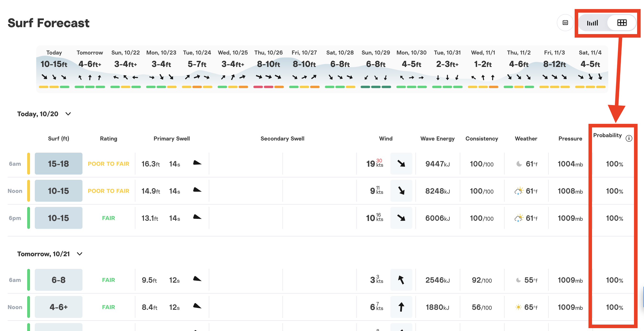Pick Sat, 11/4 in day strip
Viewport: 644px width, 331px height.
pyautogui.click(x=590, y=69)
